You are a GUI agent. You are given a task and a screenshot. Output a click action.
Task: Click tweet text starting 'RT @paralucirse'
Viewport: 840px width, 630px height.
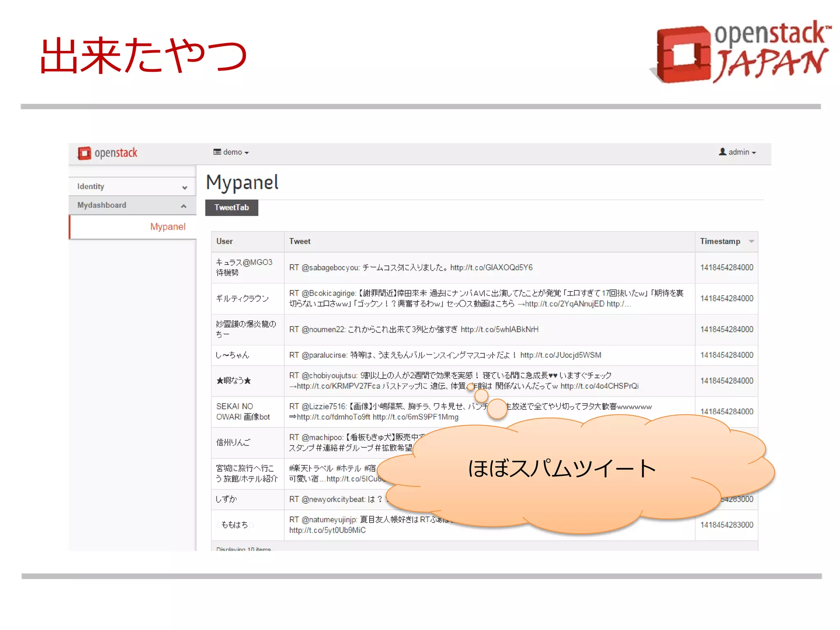coord(445,355)
